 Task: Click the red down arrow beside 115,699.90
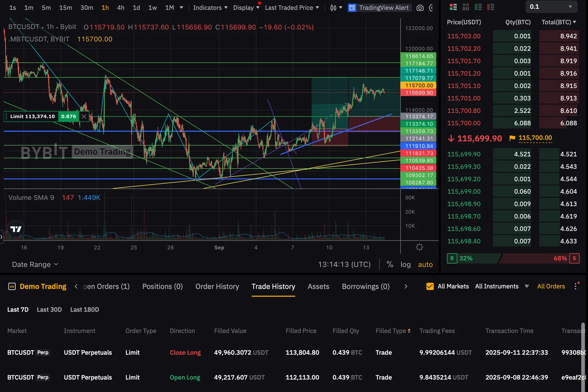[451, 138]
